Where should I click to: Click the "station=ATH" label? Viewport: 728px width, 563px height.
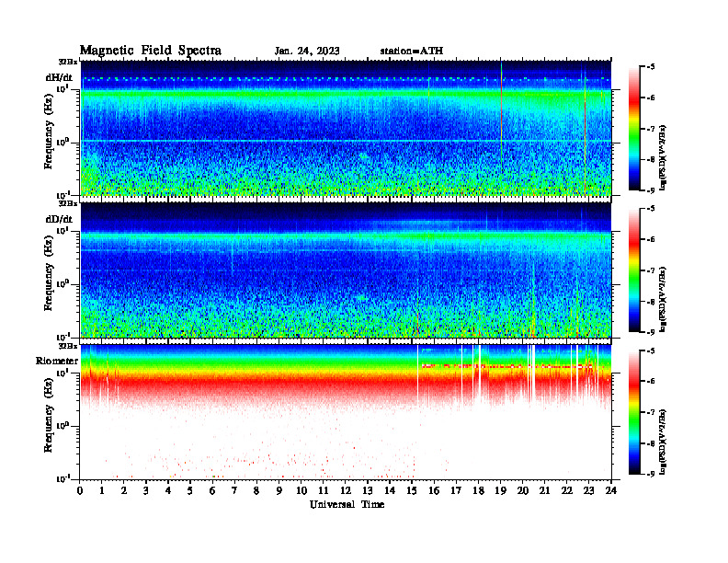pos(412,51)
